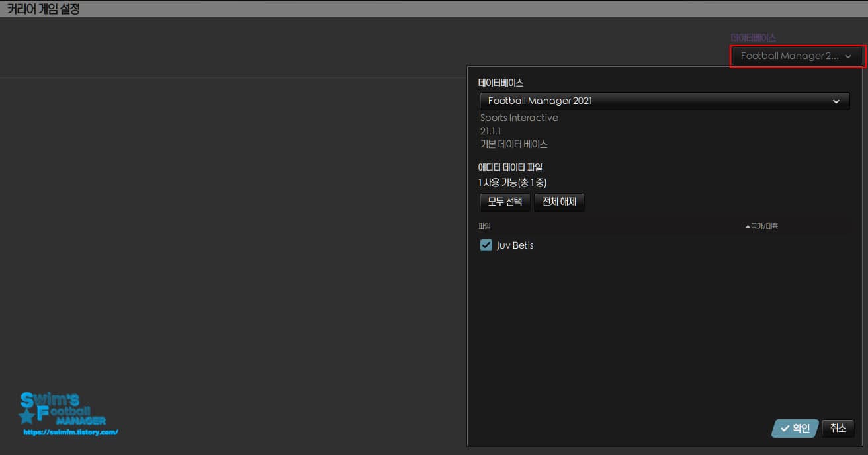The width and height of the screenshot is (868, 455).
Task: Select the Juv Betis file name text
Action: [515, 245]
